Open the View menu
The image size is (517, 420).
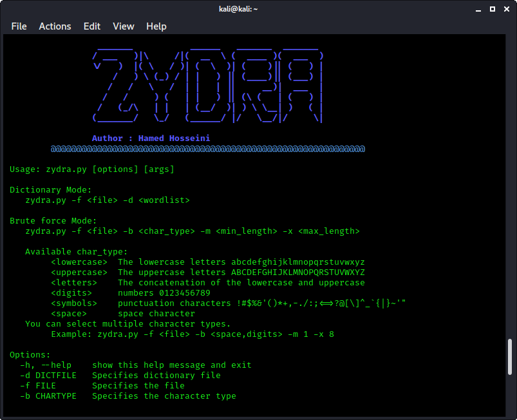(x=123, y=26)
